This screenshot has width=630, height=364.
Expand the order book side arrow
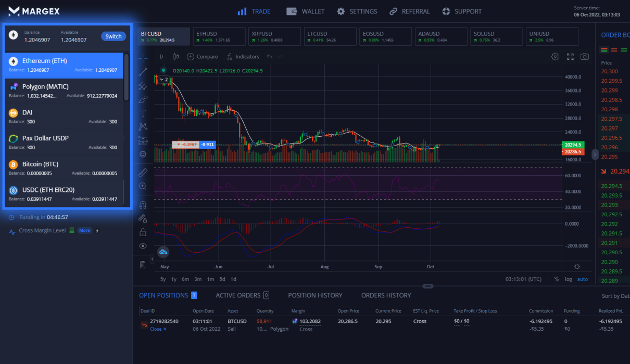click(x=596, y=154)
